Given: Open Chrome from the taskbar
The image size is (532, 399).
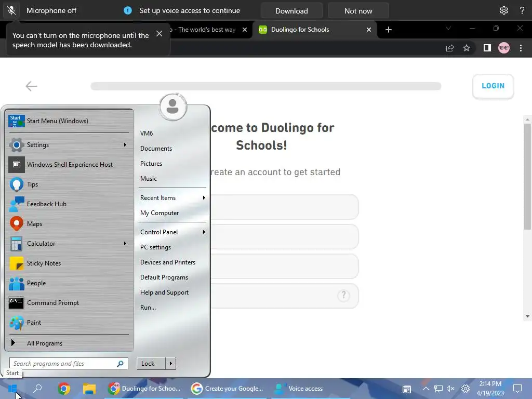Looking at the screenshot, I should point(64,389).
